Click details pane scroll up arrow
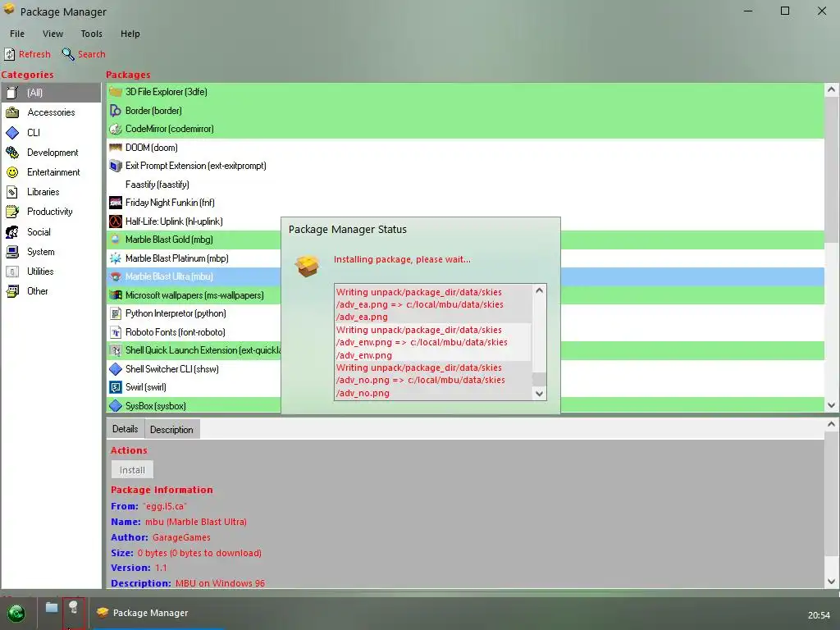 tap(832, 424)
